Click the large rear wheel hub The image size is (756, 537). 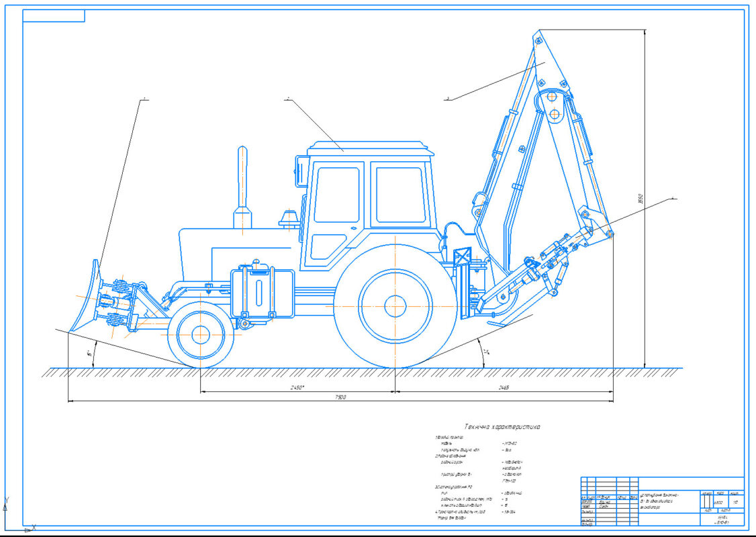click(x=395, y=306)
